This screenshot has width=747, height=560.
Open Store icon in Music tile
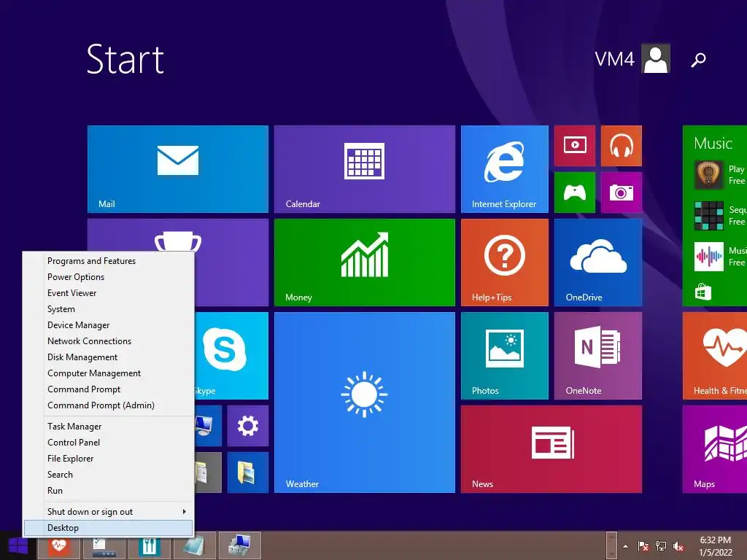(x=703, y=292)
